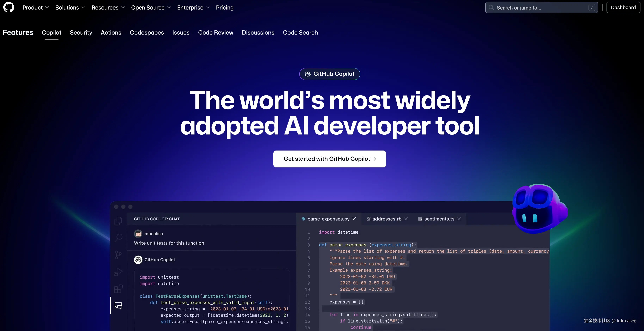
Task: Go to the Codespaces features tab
Action: click(147, 33)
